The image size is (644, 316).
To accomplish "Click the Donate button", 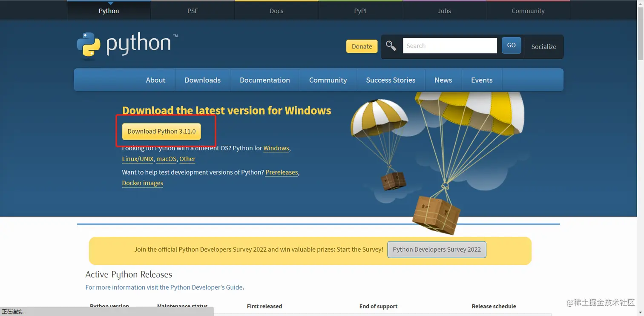I will pyautogui.click(x=362, y=46).
